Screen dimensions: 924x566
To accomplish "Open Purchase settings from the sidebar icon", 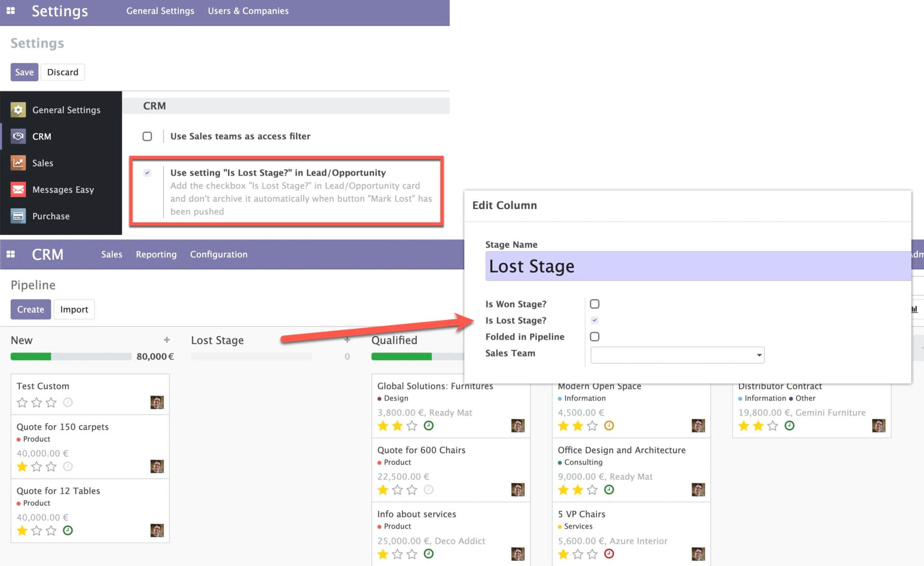I will 18,216.
